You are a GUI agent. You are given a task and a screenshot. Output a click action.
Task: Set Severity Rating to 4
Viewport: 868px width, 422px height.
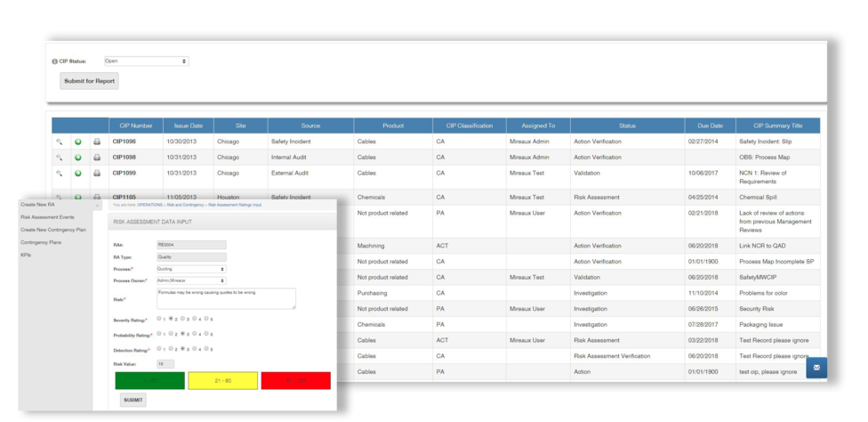click(x=194, y=319)
